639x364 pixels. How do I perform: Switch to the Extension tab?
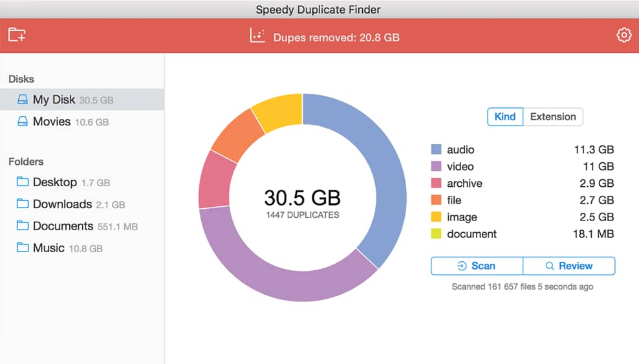(x=553, y=117)
